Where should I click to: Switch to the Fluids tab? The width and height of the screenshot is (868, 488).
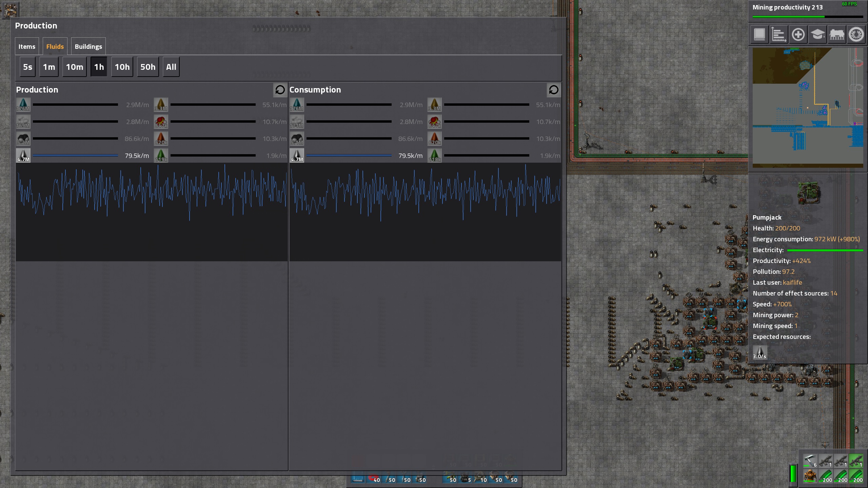(x=55, y=46)
